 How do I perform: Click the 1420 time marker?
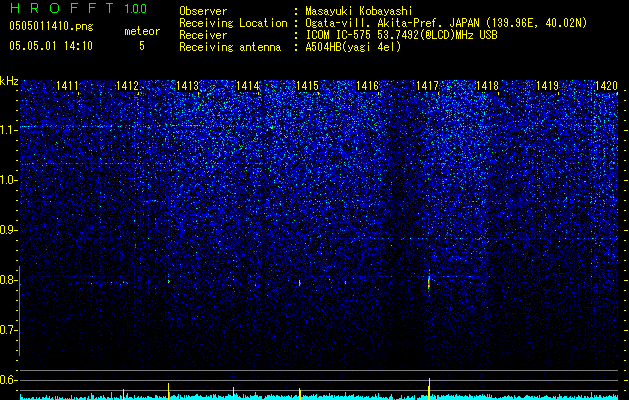click(607, 85)
